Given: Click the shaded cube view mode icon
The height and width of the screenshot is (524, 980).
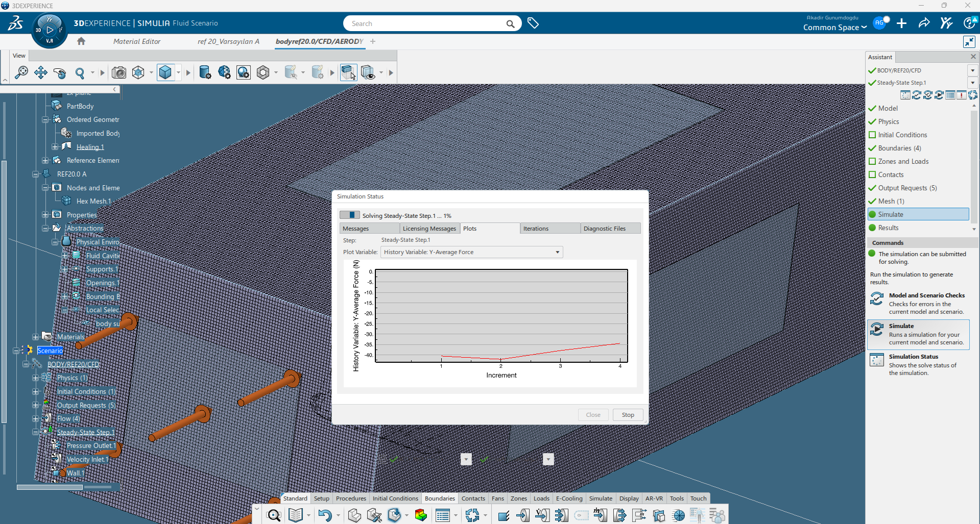Looking at the screenshot, I should pos(165,72).
